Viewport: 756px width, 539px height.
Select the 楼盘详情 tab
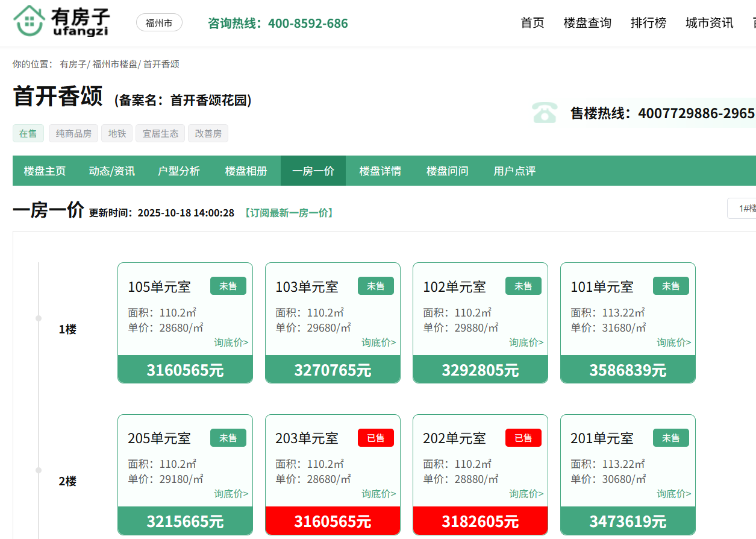coord(380,171)
